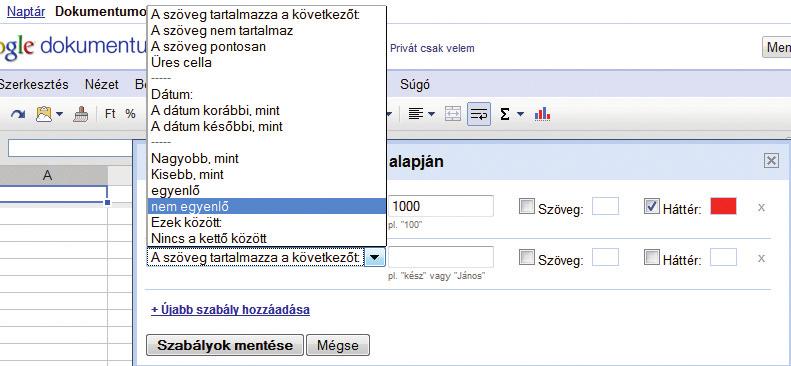The height and width of the screenshot is (366, 791).
Task: Select 'Ezek között:' option in the list
Action: pyautogui.click(x=267, y=222)
